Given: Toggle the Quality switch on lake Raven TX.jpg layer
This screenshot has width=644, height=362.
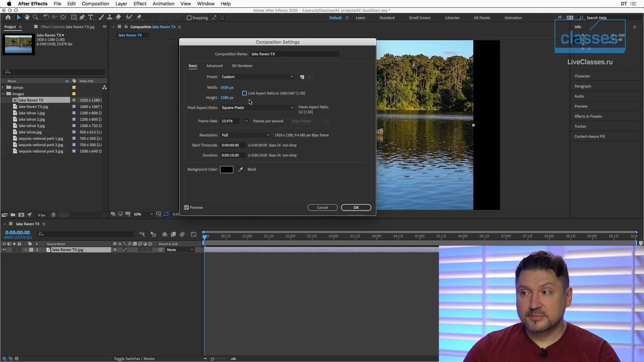Looking at the screenshot, I should (125, 250).
